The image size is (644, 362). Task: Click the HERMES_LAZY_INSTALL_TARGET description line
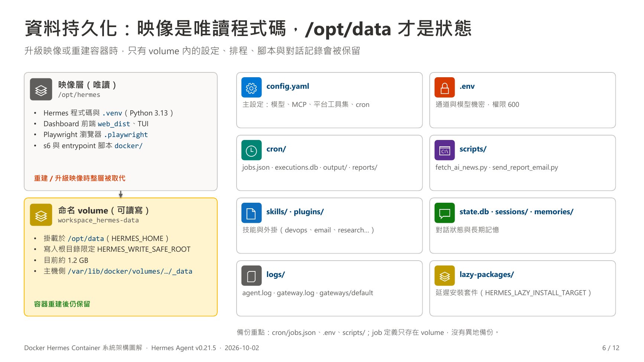click(x=513, y=293)
